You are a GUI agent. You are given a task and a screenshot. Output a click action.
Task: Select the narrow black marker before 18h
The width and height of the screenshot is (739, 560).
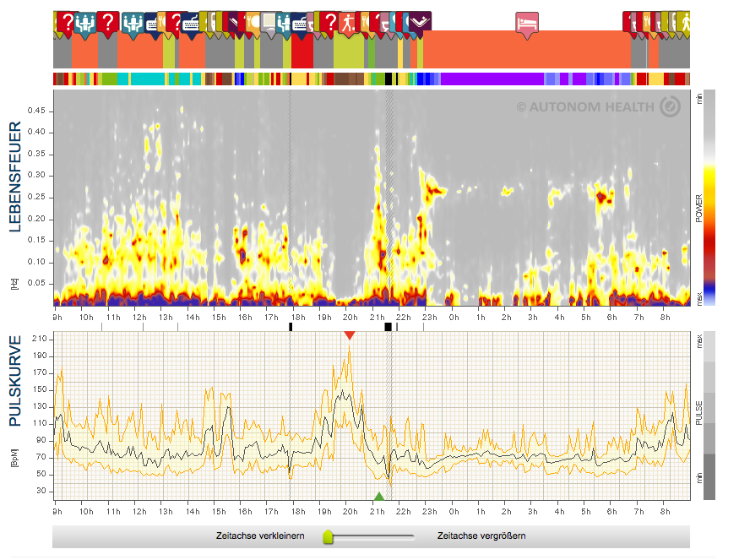click(291, 327)
